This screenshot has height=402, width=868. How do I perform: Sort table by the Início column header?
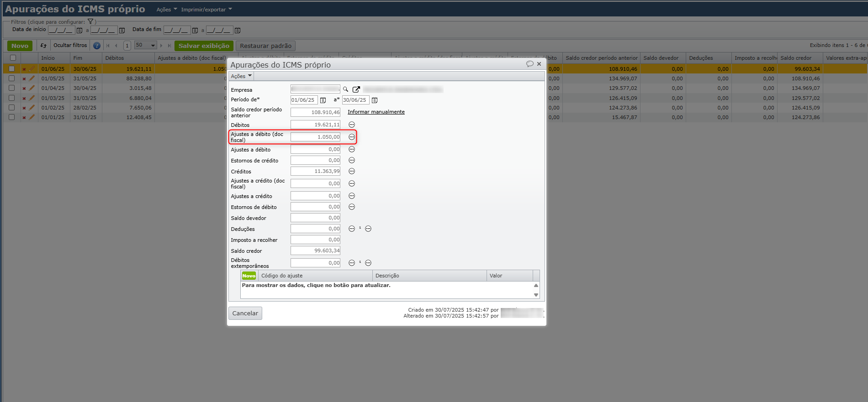tap(54, 58)
